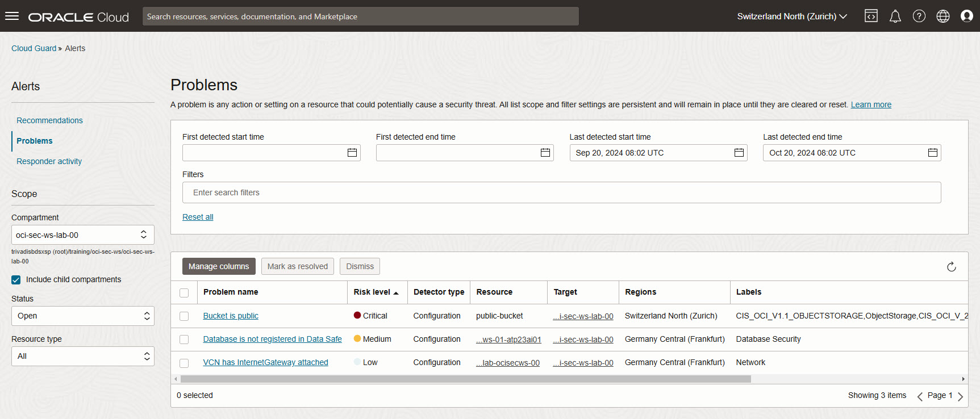Go to next page arrow
Viewport: 980px width, 419px height.
pyautogui.click(x=960, y=396)
